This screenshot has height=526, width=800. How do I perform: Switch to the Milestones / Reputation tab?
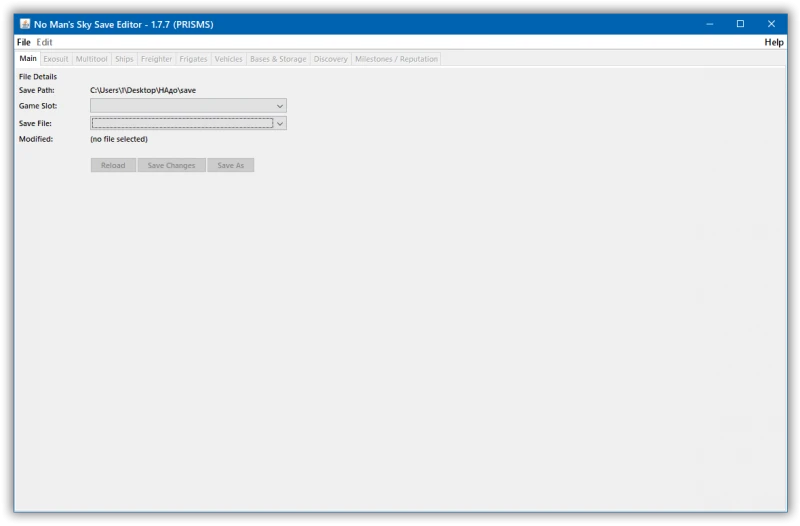(x=396, y=59)
